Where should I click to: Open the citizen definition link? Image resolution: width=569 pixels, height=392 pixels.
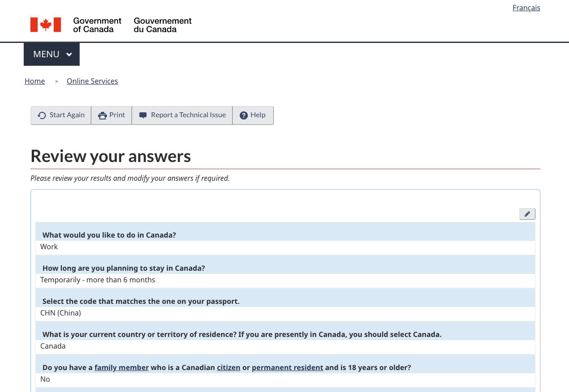[229, 367]
